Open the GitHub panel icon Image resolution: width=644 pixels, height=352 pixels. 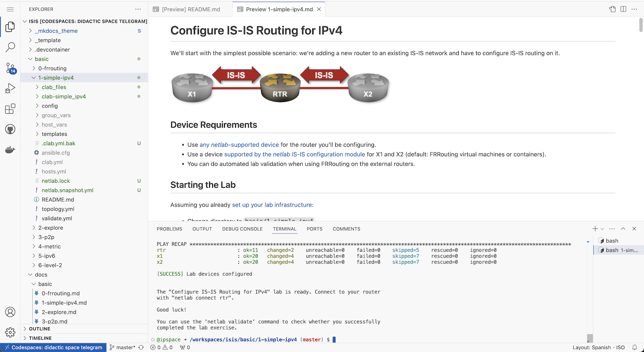(10, 130)
